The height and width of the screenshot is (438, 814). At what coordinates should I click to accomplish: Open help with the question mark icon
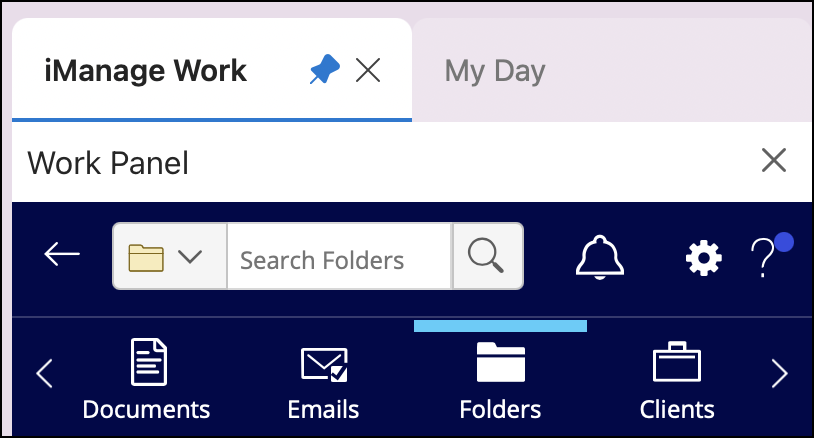[763, 259]
